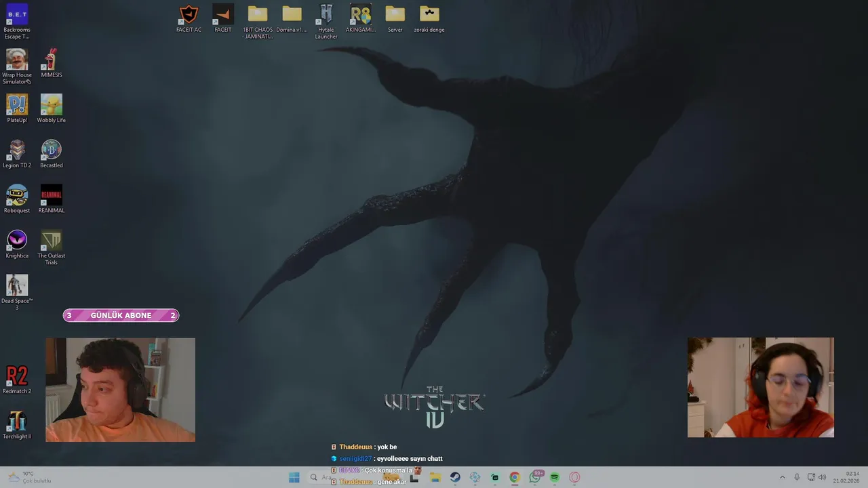Select the Becastled desktop shortcut
The image size is (868, 488).
52,154
